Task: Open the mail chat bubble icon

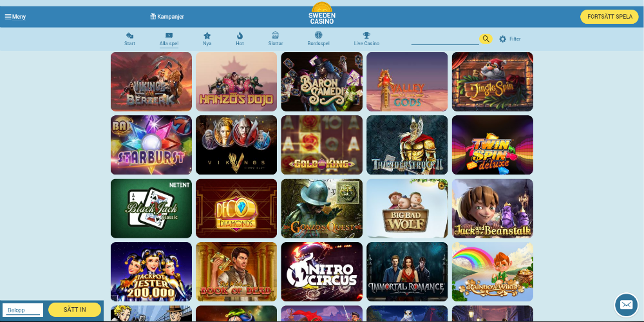Action: (x=626, y=305)
